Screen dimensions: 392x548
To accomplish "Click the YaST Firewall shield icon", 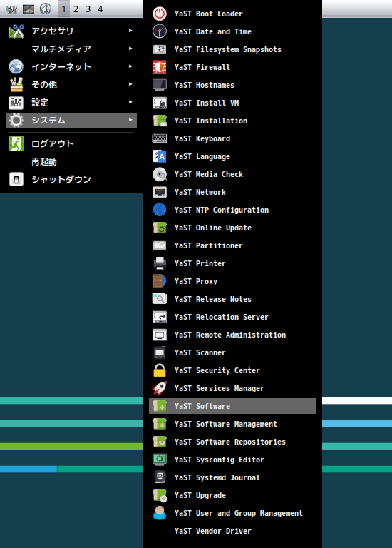I will (160, 67).
